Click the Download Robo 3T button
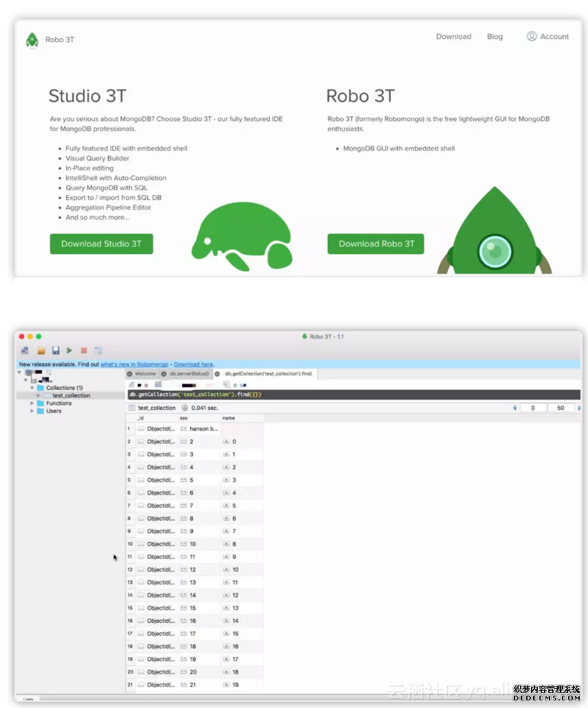Screen dimensions: 588x708 pos(376,244)
